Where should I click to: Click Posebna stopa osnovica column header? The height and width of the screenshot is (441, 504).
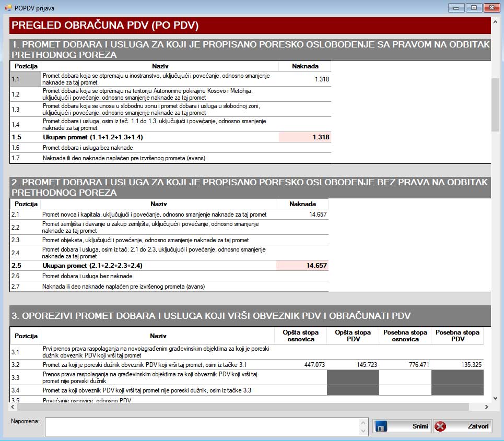pyautogui.click(x=405, y=336)
